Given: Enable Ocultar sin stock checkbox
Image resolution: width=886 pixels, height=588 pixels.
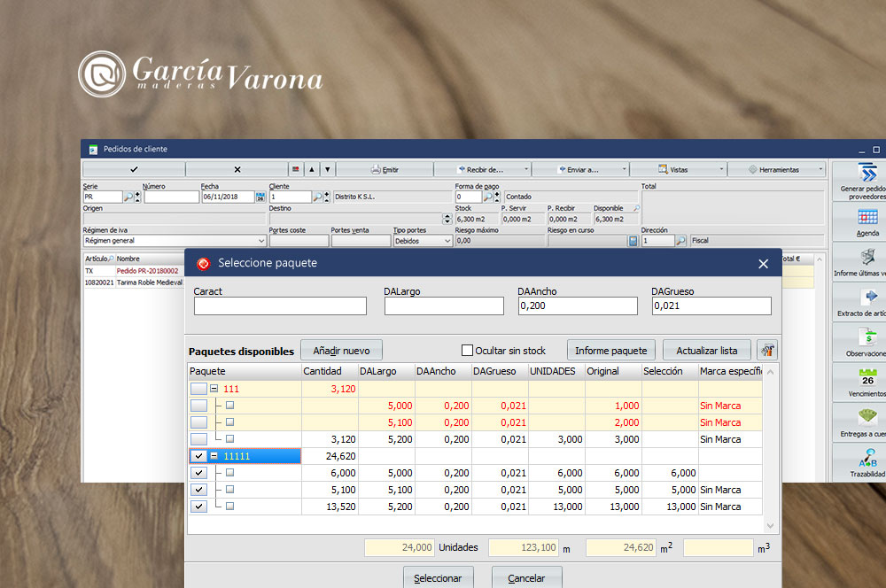Looking at the screenshot, I should tap(468, 351).
